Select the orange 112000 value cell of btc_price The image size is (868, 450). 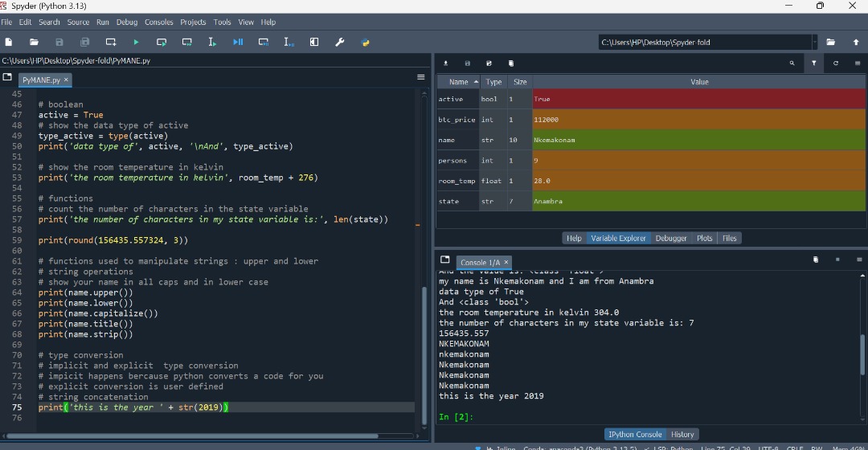(x=699, y=120)
